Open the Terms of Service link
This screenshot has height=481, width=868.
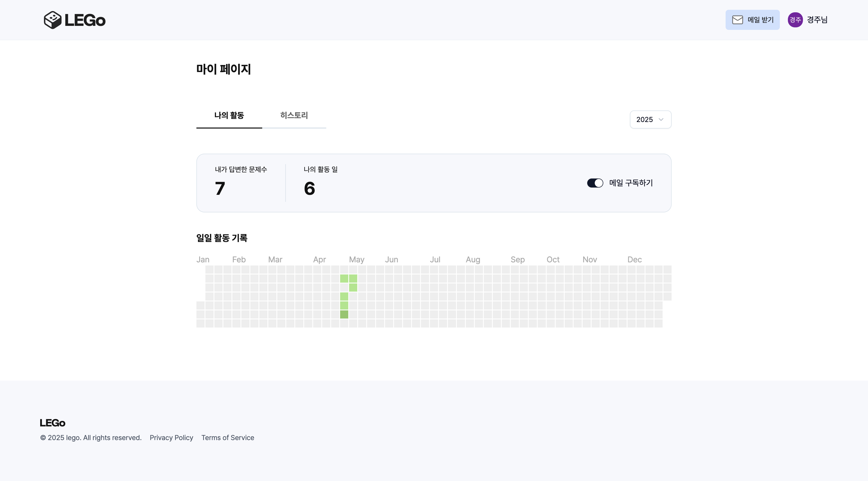tap(228, 438)
